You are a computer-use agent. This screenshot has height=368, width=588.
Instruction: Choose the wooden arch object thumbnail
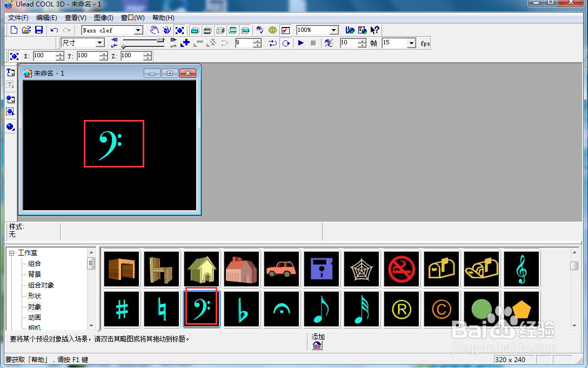pos(121,269)
